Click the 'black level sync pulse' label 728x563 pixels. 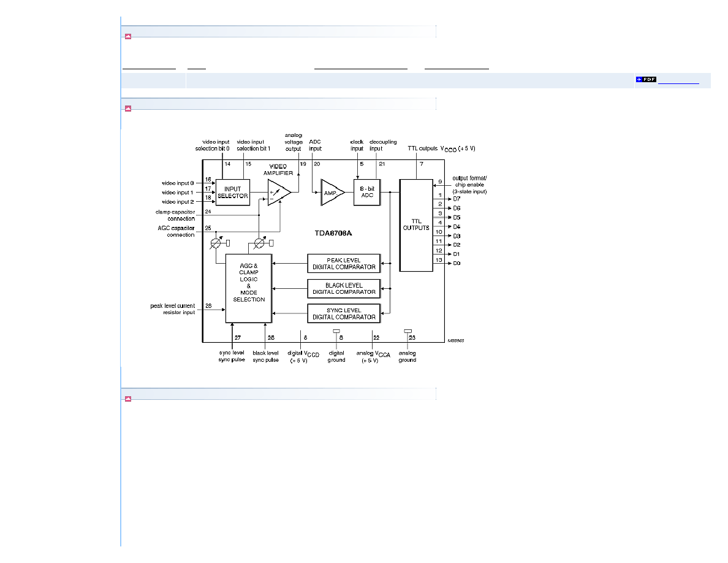pos(265,356)
